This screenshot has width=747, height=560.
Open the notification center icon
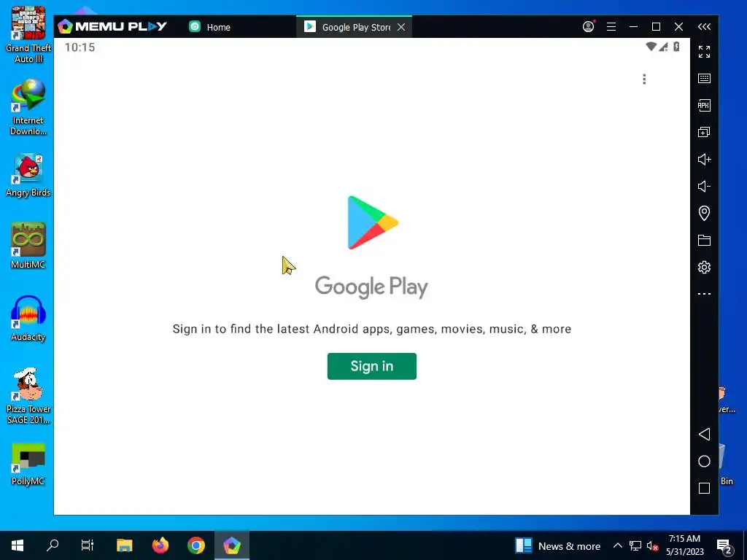click(724, 545)
